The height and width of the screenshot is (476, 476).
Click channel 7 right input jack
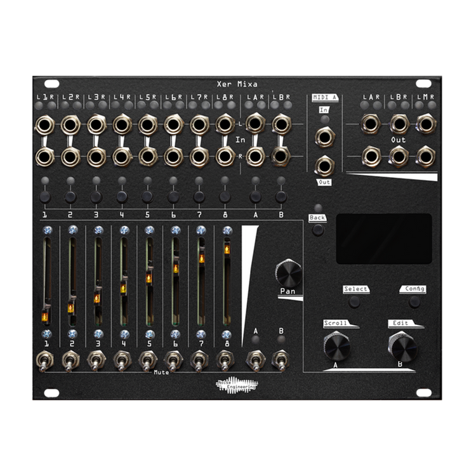[199, 157]
